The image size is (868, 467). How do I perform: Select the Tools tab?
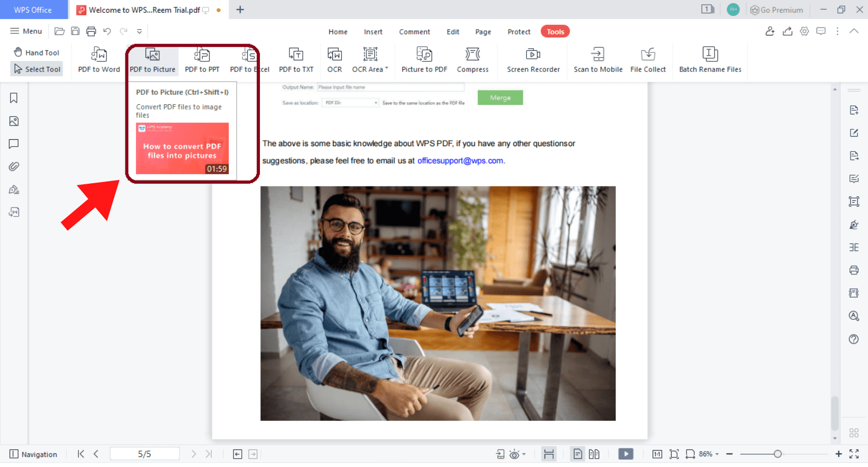coord(555,32)
